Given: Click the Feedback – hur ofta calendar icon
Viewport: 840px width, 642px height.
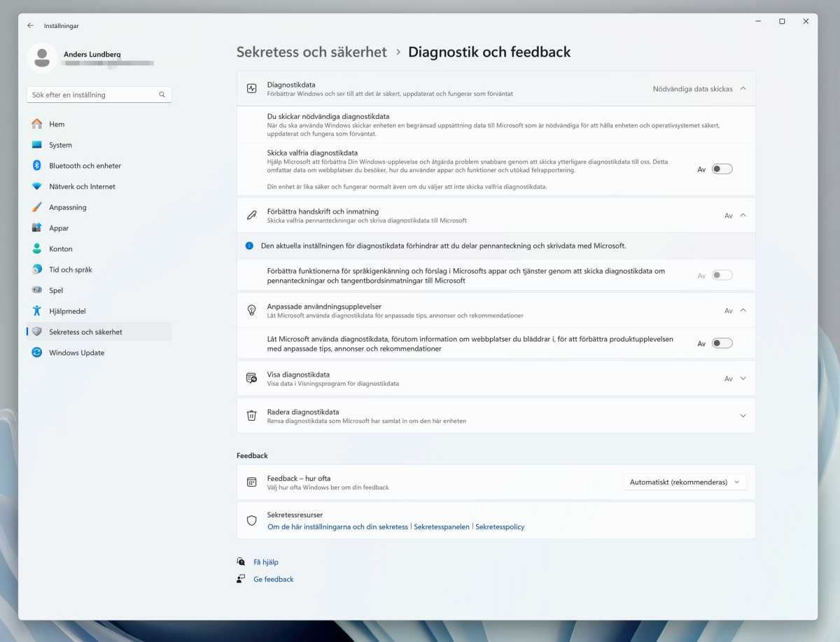Looking at the screenshot, I should coord(252,482).
